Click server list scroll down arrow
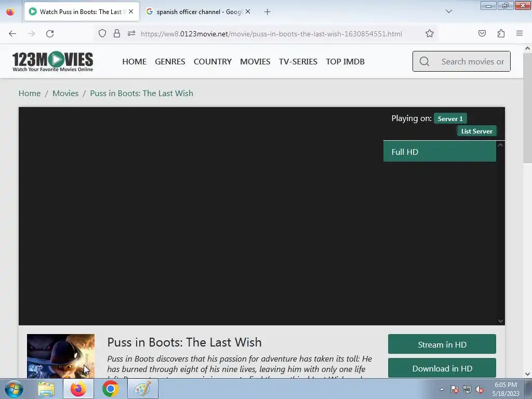 click(x=500, y=321)
